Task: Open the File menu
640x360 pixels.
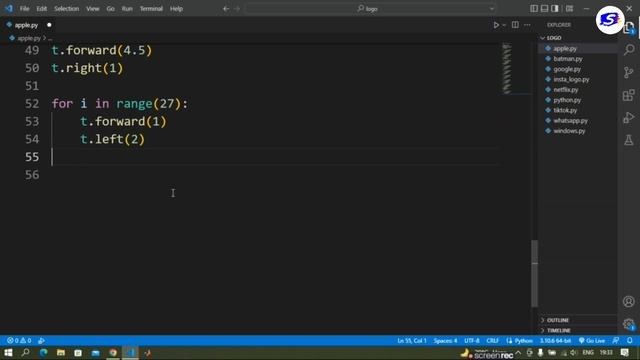Action: pos(24,9)
